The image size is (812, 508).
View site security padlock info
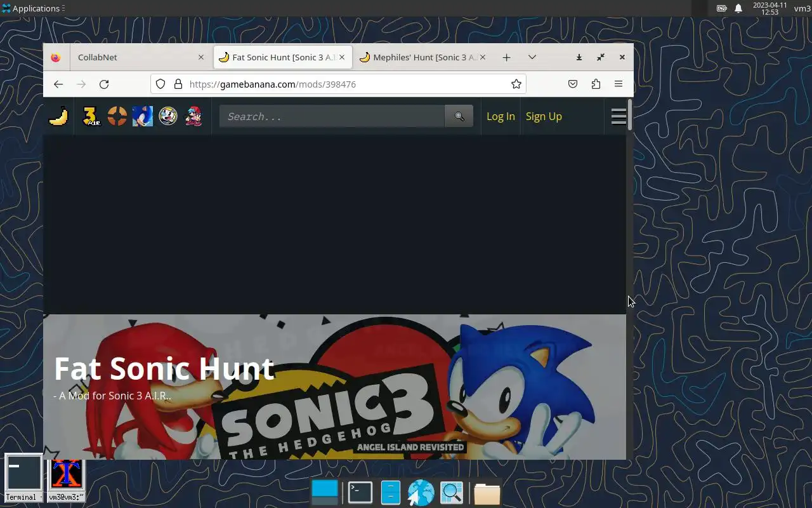(178, 84)
